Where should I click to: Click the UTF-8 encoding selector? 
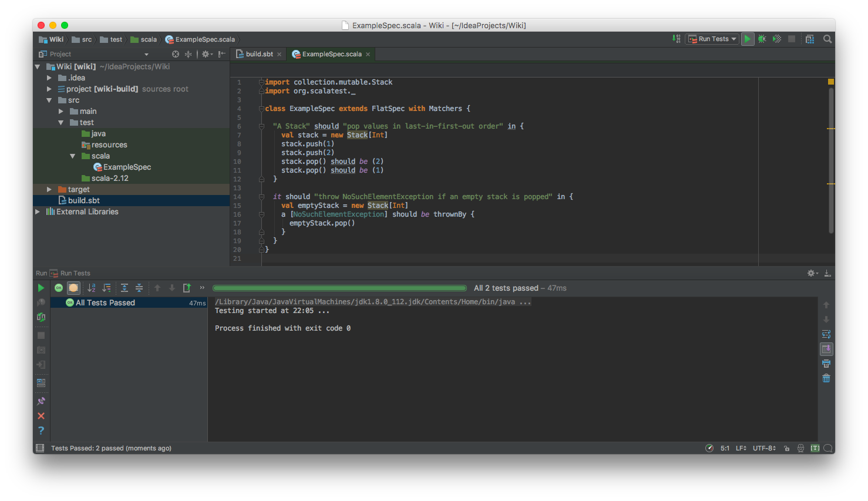[x=764, y=448]
